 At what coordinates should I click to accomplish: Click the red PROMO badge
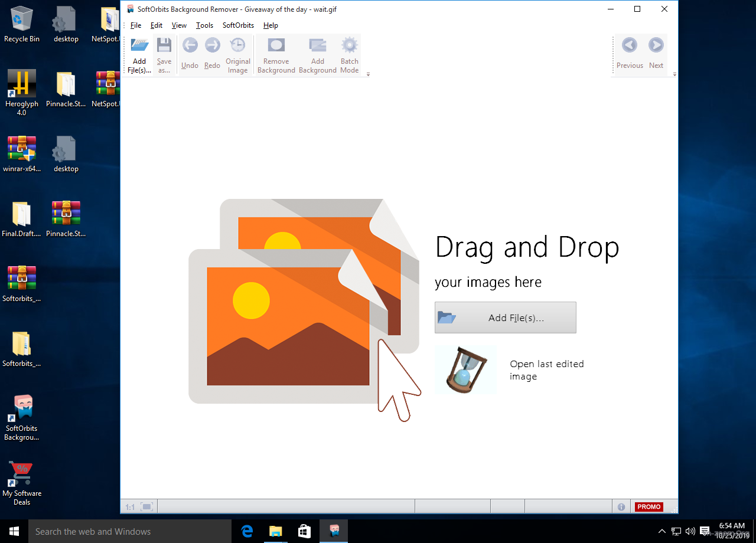point(649,506)
